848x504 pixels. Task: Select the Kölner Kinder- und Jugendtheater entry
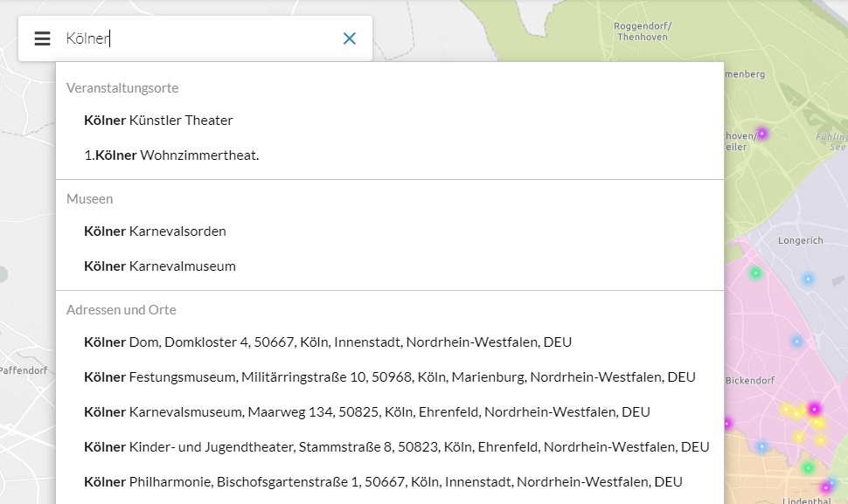pyautogui.click(x=395, y=446)
